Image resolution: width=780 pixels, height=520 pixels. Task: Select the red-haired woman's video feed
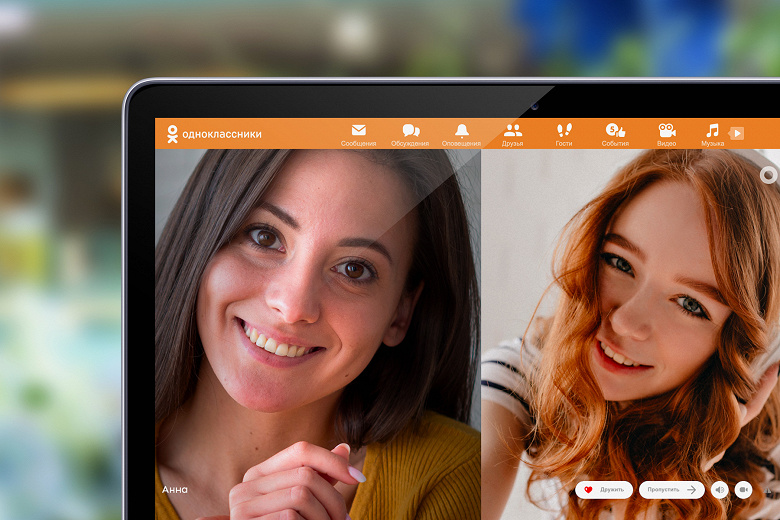point(630,334)
